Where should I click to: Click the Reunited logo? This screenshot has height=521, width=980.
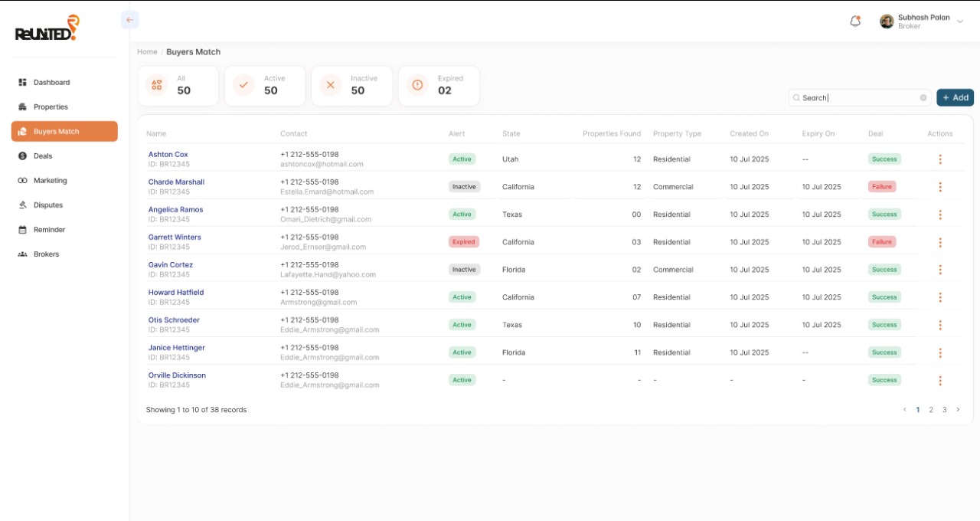47,29
